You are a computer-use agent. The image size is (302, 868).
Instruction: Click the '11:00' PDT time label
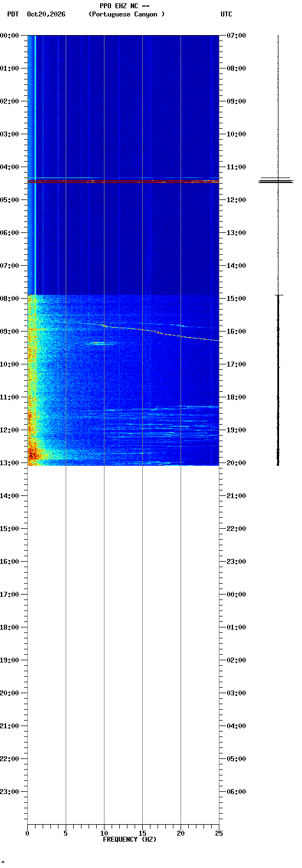click(9, 397)
